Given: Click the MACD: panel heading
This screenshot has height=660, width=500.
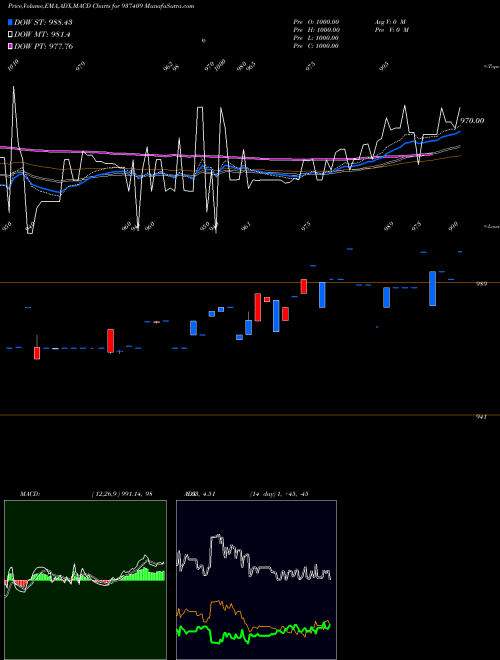Looking at the screenshot, I should 29,494.
